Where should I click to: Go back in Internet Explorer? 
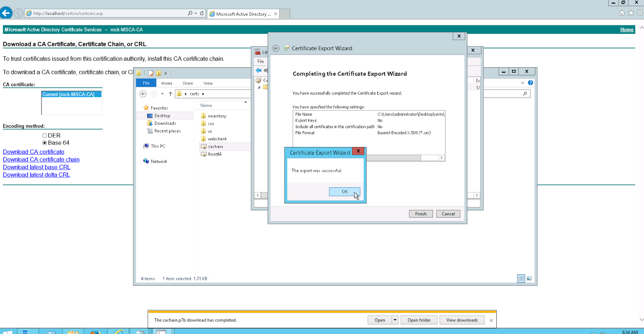pos(6,13)
